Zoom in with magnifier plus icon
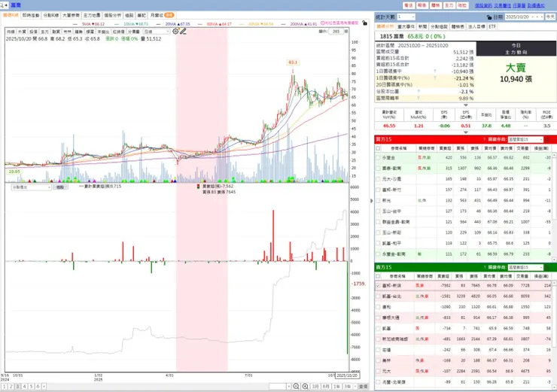Viewport: 557px width, 392px height. [305, 386]
